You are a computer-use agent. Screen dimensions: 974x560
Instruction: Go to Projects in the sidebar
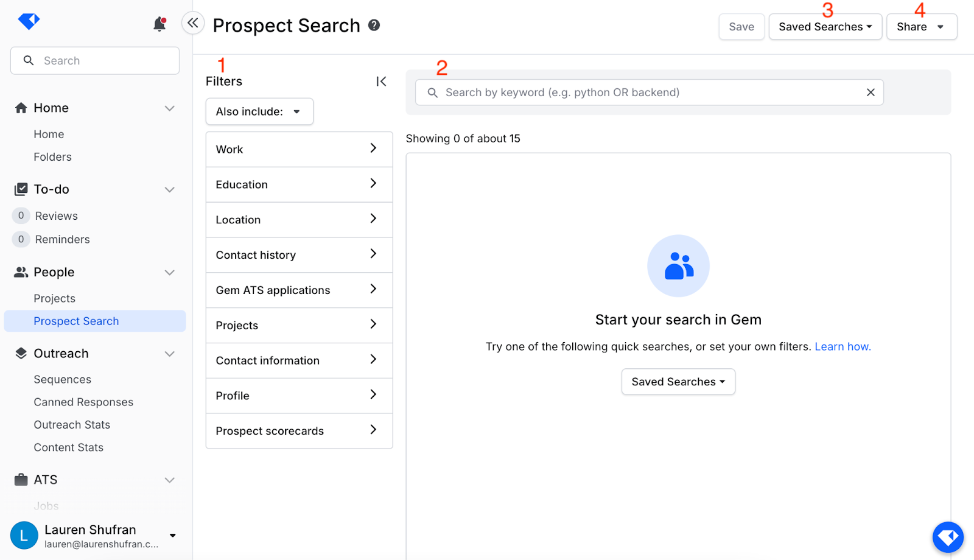55,298
